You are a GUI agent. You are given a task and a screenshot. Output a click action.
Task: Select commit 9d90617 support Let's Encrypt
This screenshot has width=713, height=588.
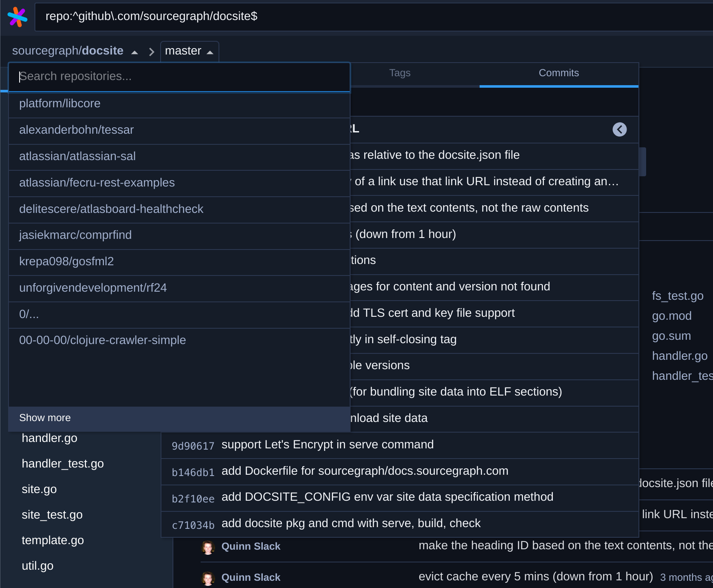click(x=400, y=445)
